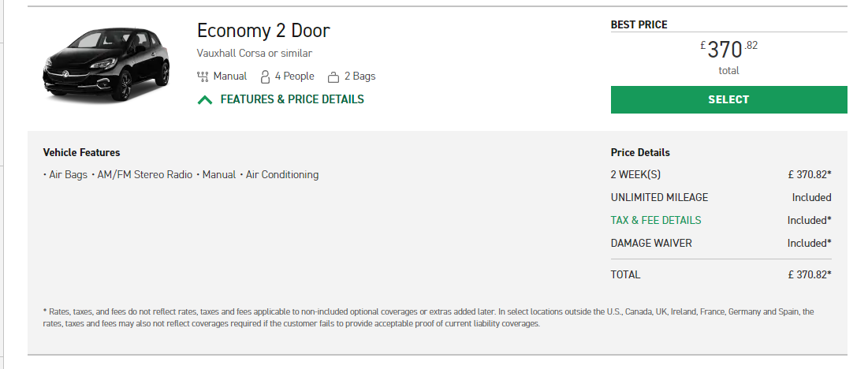Click the 2 WEEK(S) price row

pos(721,175)
